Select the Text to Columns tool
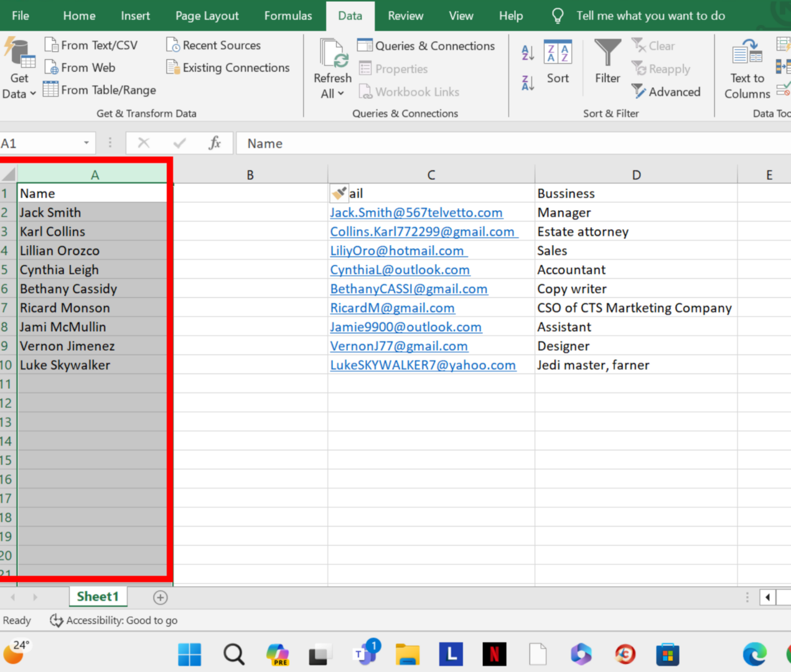Viewport: 791px width, 672px height. tap(746, 68)
